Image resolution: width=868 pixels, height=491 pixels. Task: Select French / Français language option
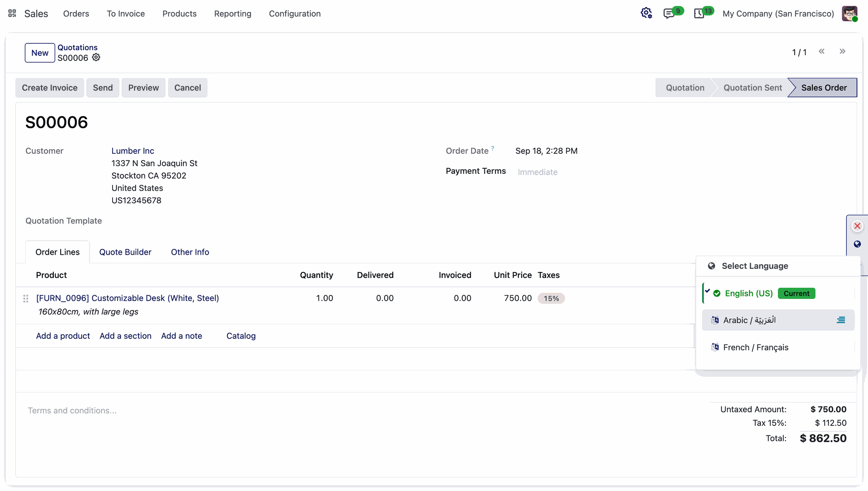[x=778, y=347]
